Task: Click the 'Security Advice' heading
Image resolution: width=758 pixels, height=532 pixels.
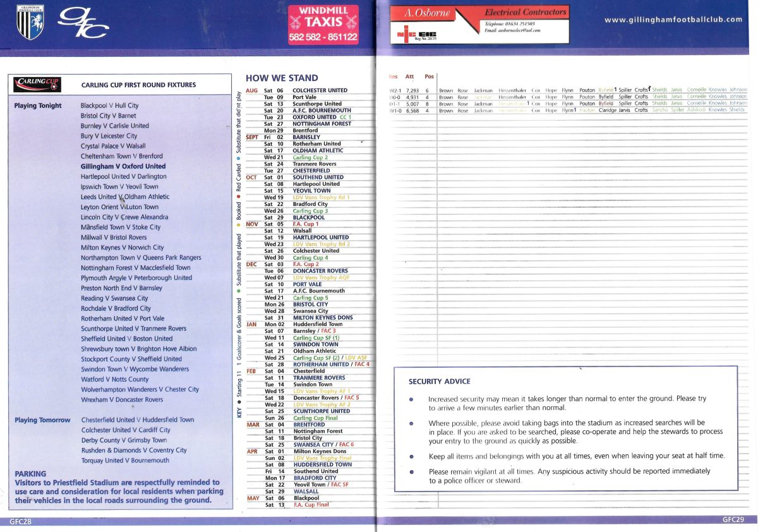Action: [x=440, y=382]
